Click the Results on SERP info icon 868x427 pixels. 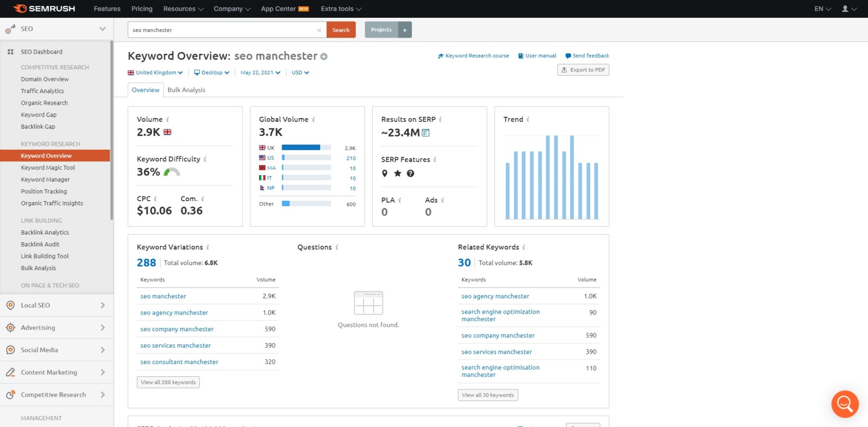(x=440, y=119)
